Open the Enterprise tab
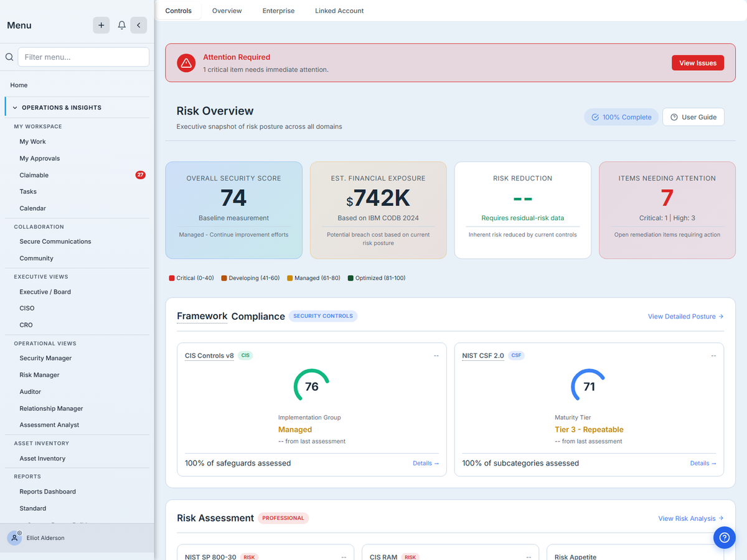 click(x=278, y=11)
